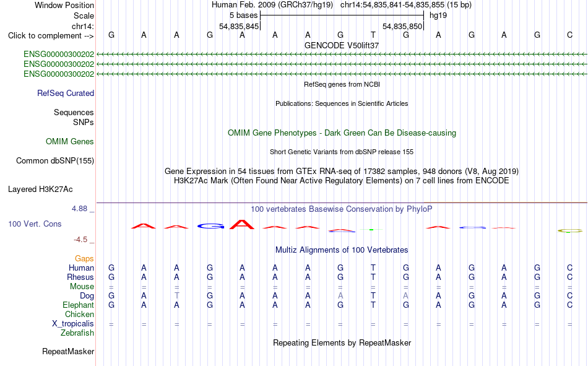Click the pale mismatched T in the Dog row
The image size is (588, 366).
(x=176, y=296)
